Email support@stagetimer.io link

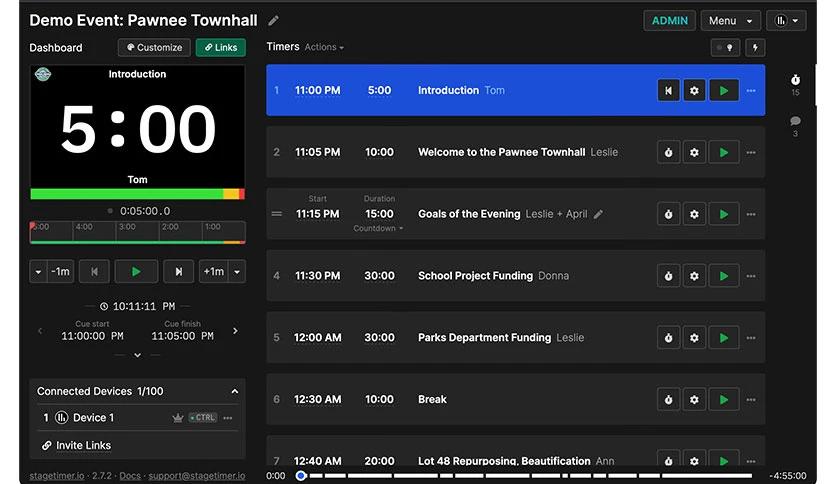[x=197, y=476]
